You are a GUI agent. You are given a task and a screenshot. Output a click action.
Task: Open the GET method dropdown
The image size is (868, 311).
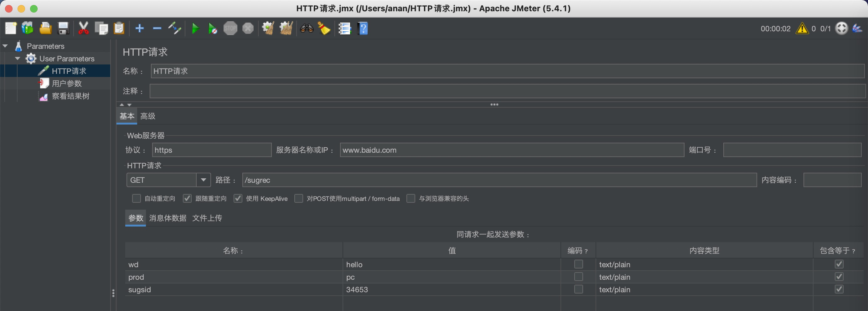pos(203,180)
